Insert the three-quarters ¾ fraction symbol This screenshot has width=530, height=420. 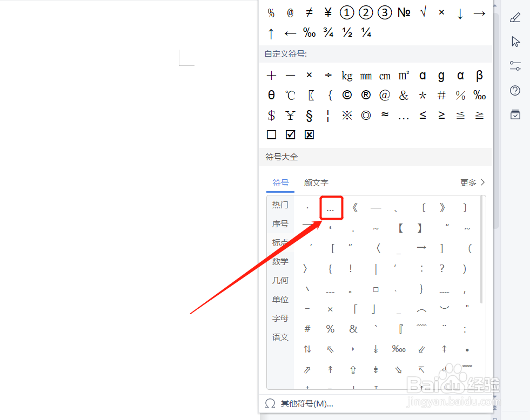click(x=328, y=32)
